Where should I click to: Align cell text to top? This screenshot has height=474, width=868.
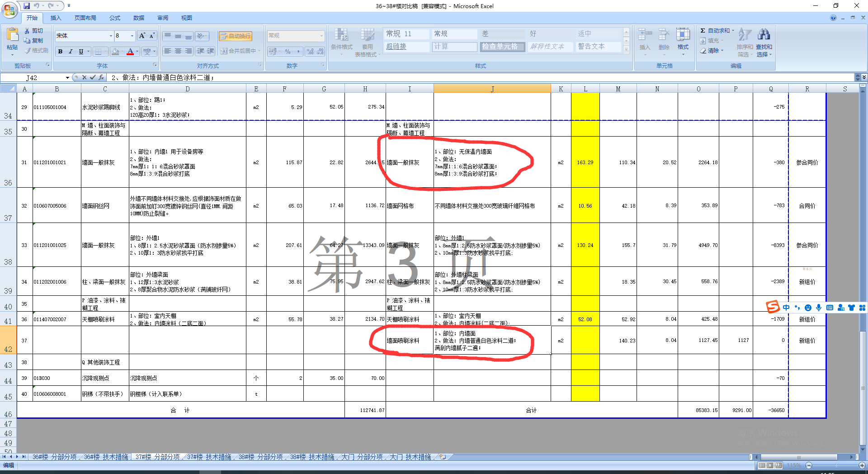pyautogui.click(x=168, y=36)
